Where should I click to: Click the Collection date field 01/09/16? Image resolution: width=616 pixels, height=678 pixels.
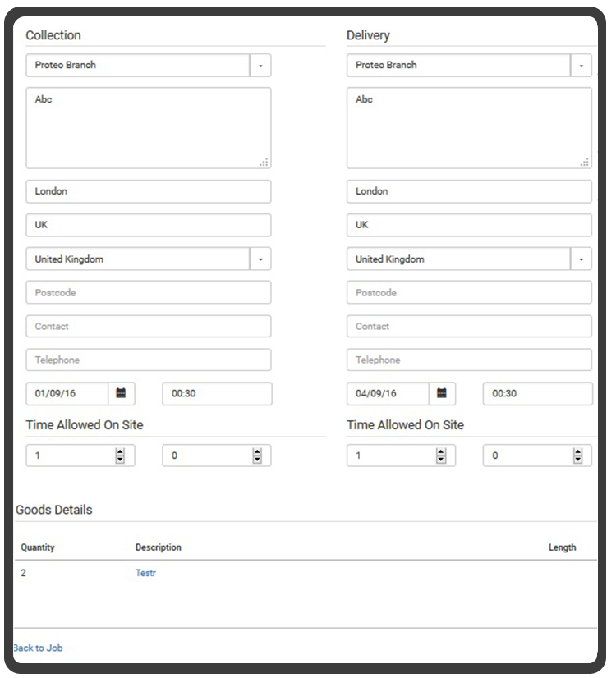click(x=67, y=393)
